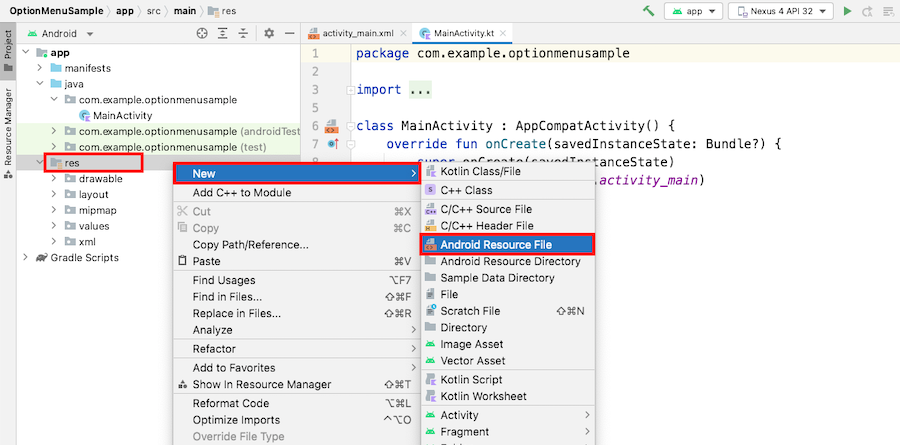Viewport: 900px width, 445px height.
Task: Open the Analyze submenu
Action: (x=297, y=330)
